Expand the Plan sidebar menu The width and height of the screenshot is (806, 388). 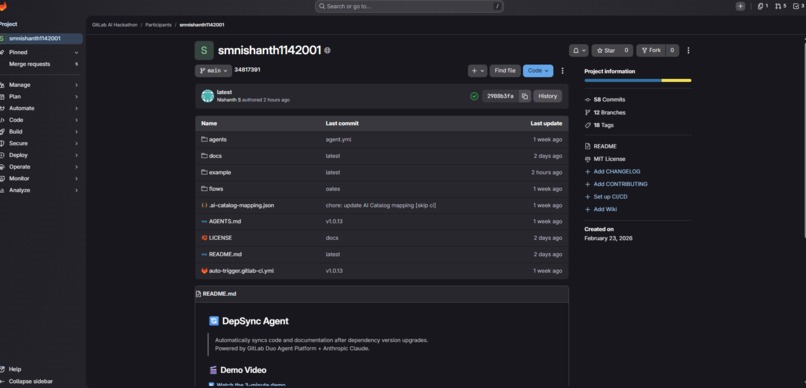point(41,97)
